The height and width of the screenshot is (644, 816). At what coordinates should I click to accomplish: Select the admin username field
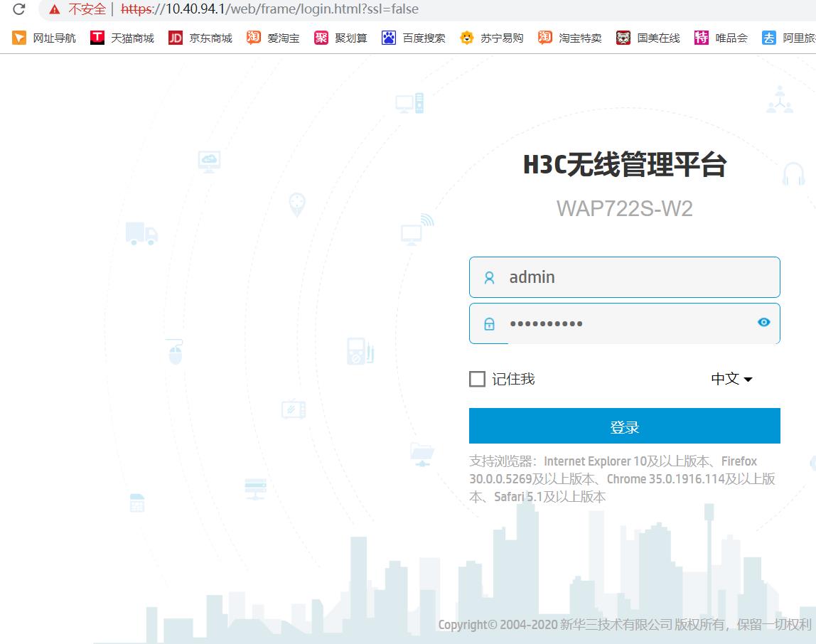point(624,277)
